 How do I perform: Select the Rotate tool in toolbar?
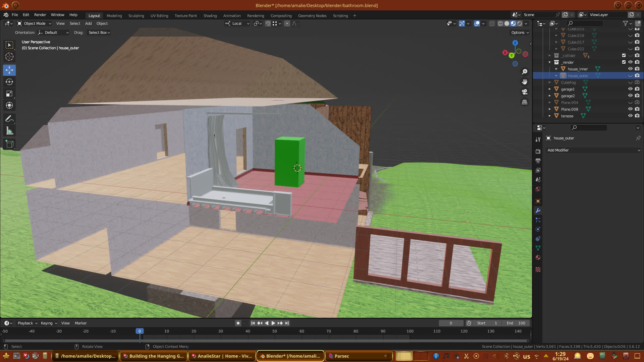pyautogui.click(x=9, y=82)
